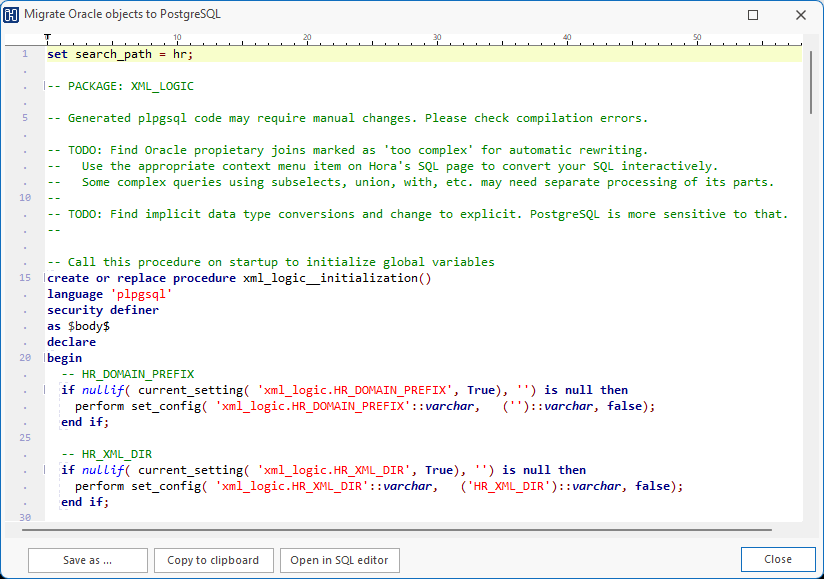
Task: Select line number 20 in the gutter
Action: [24, 358]
